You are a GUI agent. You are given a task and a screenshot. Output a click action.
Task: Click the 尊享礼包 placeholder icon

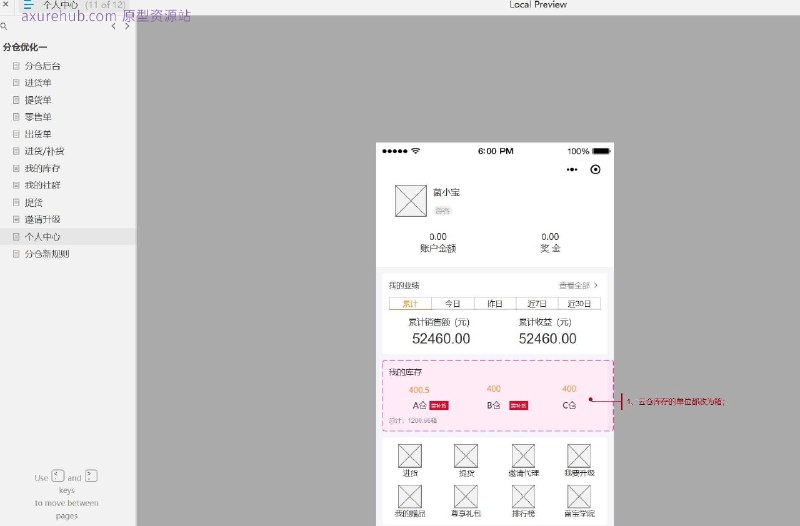pyautogui.click(x=466, y=496)
